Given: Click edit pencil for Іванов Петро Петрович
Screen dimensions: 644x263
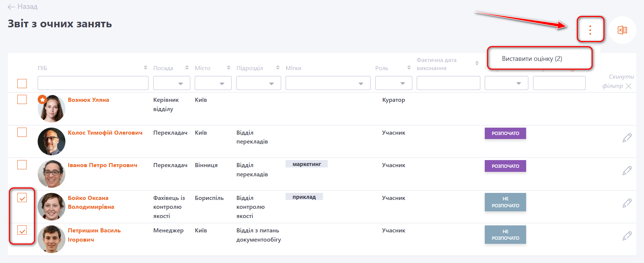Looking at the screenshot, I should point(627,170).
